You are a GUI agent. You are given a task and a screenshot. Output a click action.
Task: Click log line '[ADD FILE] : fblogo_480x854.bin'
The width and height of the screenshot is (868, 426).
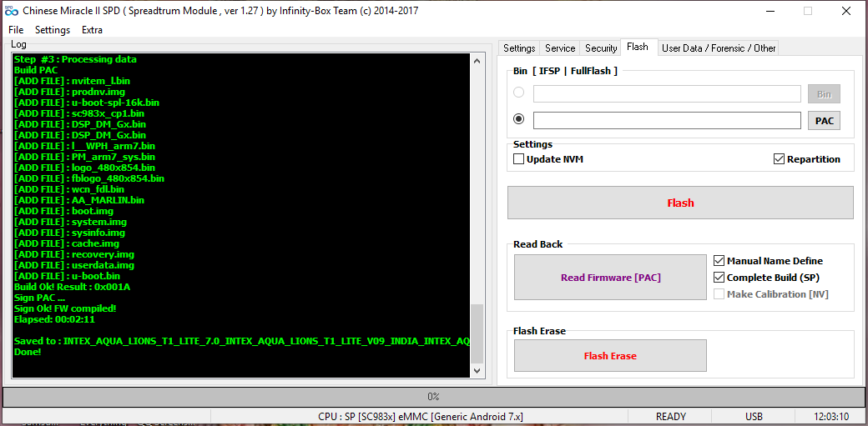89,178
